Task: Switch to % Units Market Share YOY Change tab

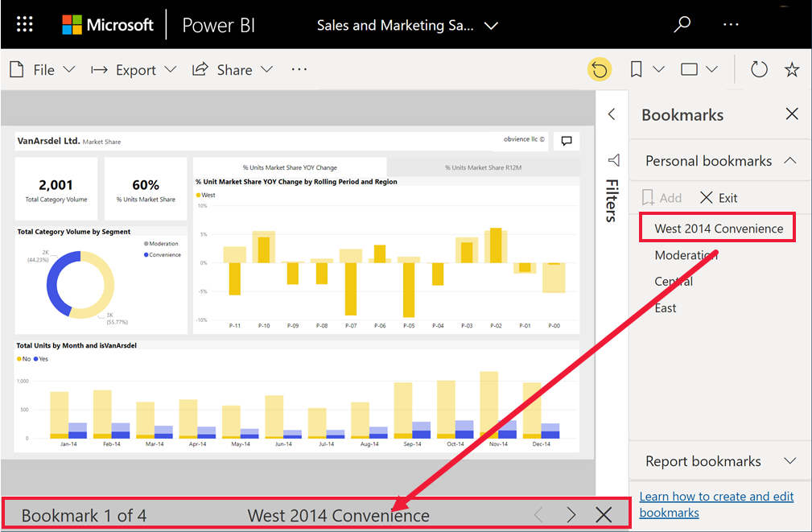Action: 290,167
